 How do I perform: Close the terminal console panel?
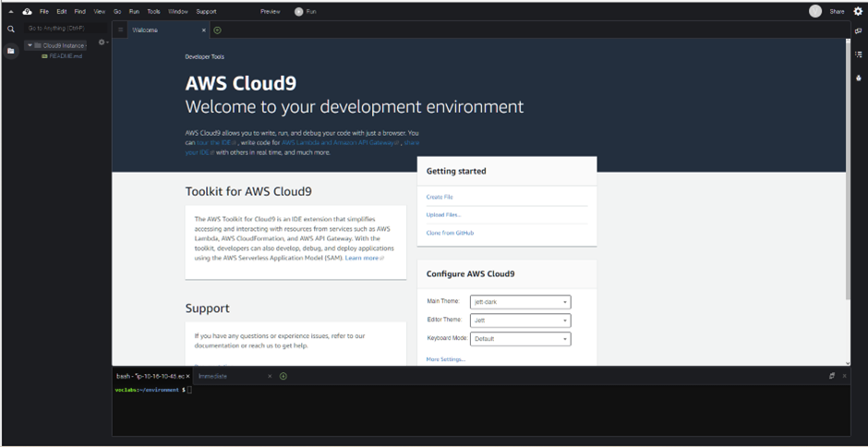(844, 376)
